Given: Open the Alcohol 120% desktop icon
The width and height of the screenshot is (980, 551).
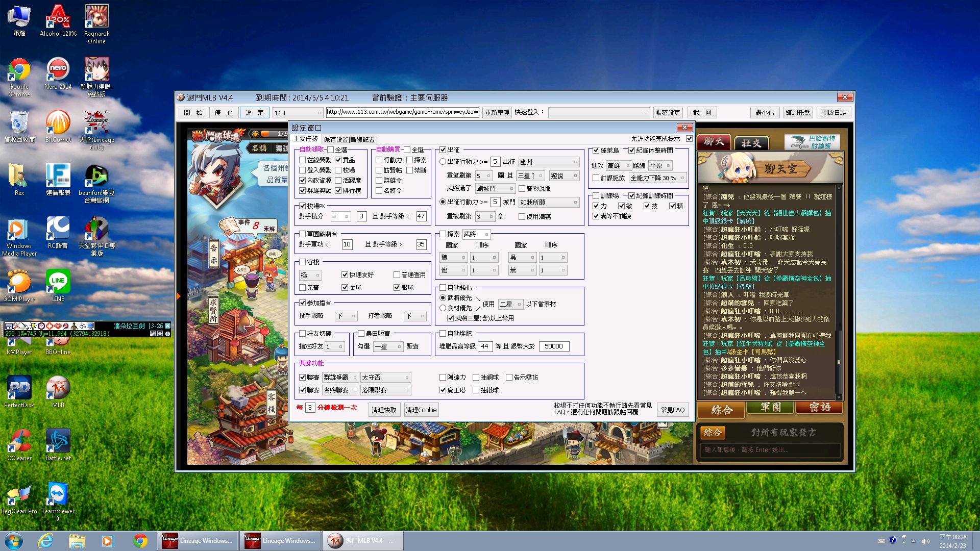Looking at the screenshot, I should [x=58, y=21].
